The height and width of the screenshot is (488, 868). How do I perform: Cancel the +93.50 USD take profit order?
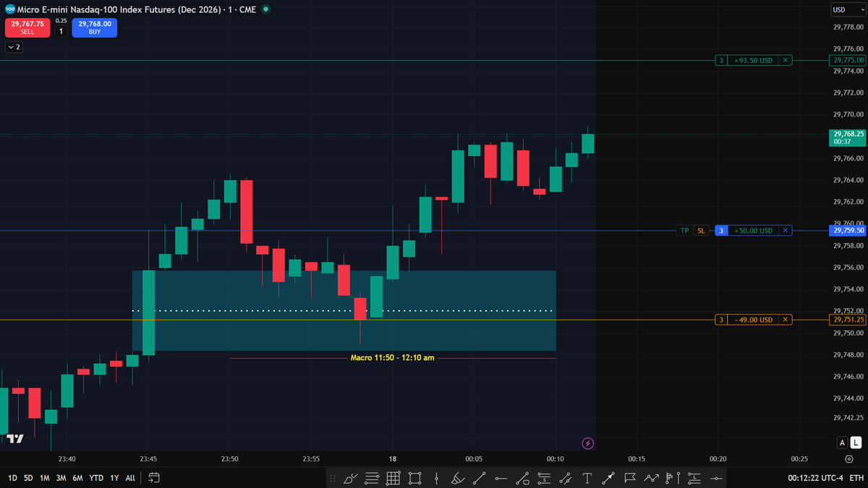tap(786, 61)
